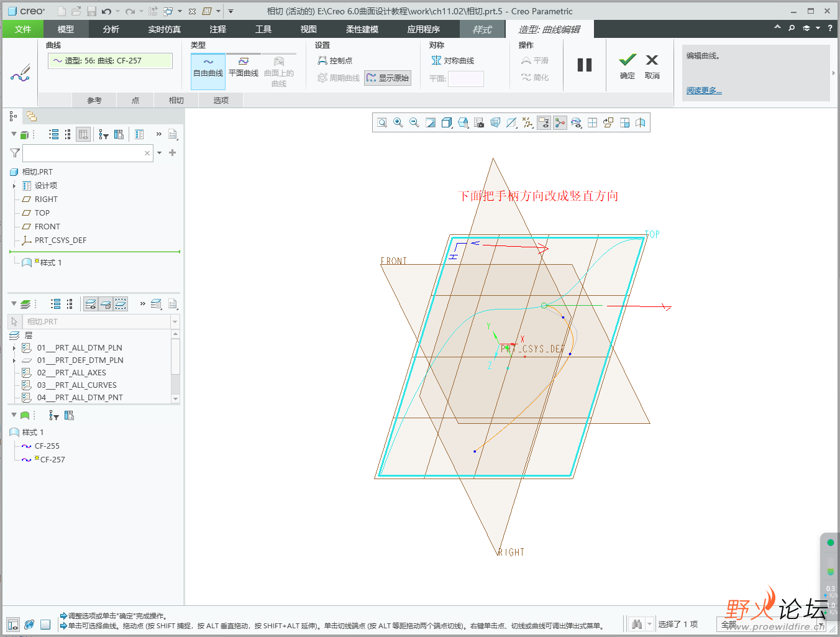
Task: Click the perspective view icon
Action: point(495,123)
